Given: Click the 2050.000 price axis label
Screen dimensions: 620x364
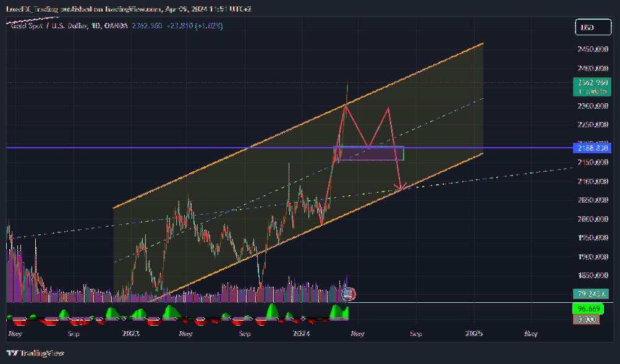Looking at the screenshot, I should pyautogui.click(x=593, y=200).
